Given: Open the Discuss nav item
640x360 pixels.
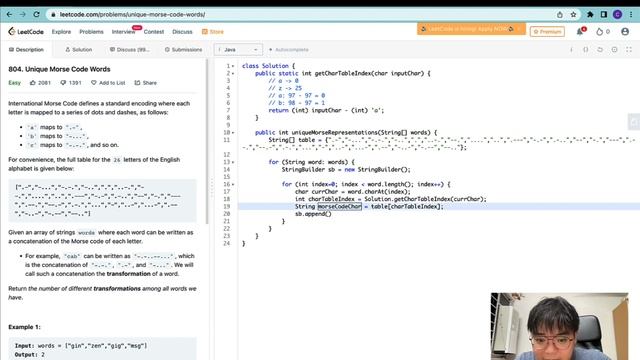Looking at the screenshot, I should pyautogui.click(x=182, y=31).
